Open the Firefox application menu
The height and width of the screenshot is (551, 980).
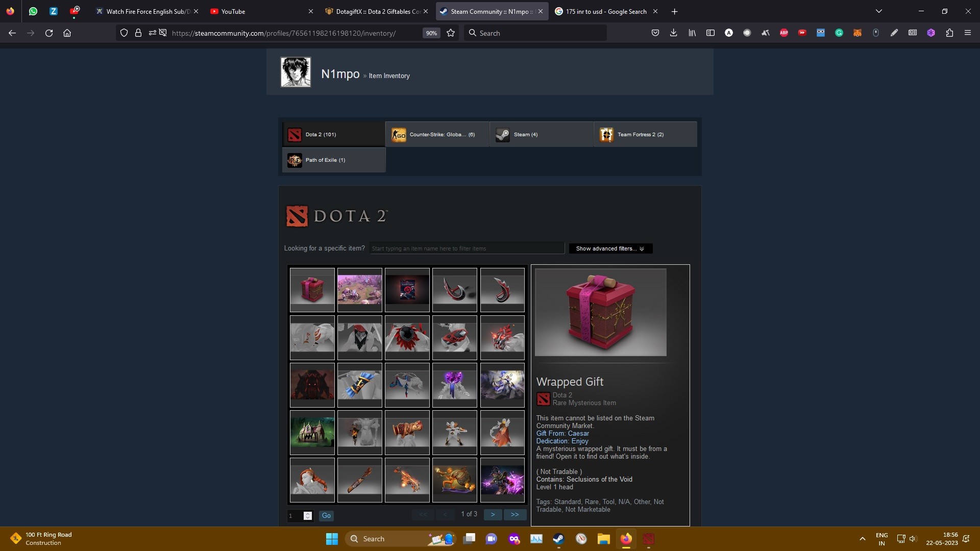click(967, 33)
